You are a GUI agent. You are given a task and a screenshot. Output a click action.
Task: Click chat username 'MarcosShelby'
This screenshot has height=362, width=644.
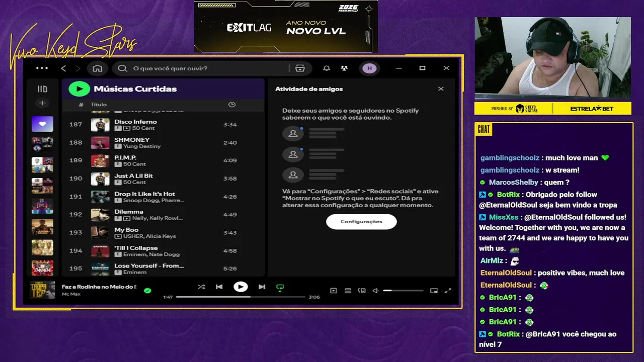pyautogui.click(x=514, y=183)
